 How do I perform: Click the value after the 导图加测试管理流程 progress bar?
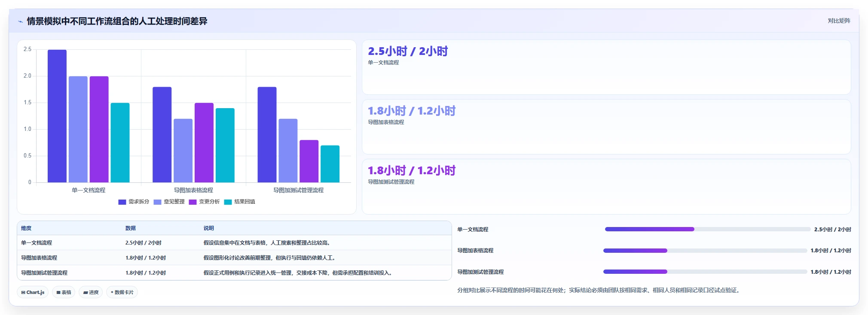pyautogui.click(x=831, y=272)
